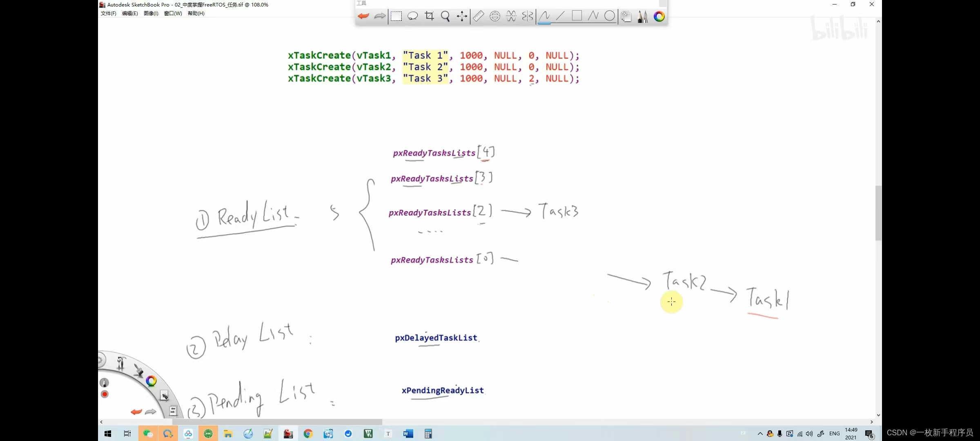Select the Crop tool
980x441 pixels.
pos(429,16)
